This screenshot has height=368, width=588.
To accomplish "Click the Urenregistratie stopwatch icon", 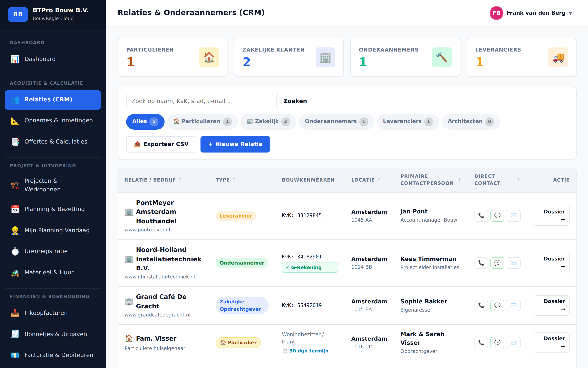I will click(15, 251).
